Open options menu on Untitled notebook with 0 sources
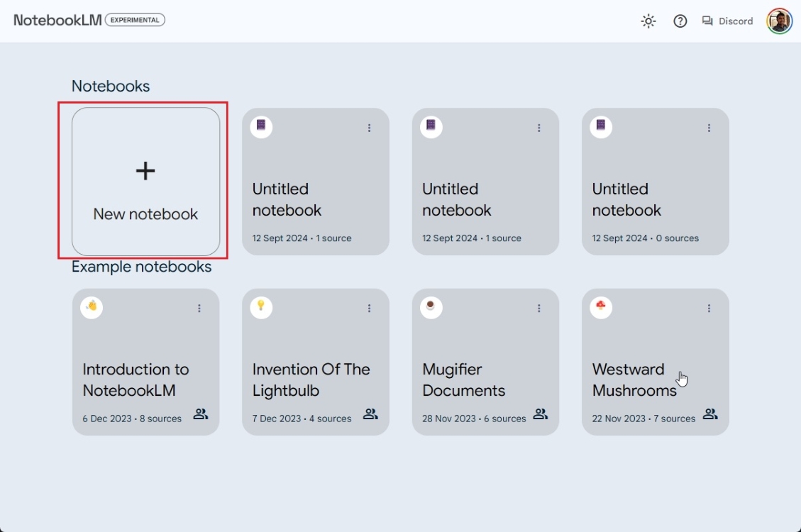This screenshot has height=532, width=801. [709, 128]
